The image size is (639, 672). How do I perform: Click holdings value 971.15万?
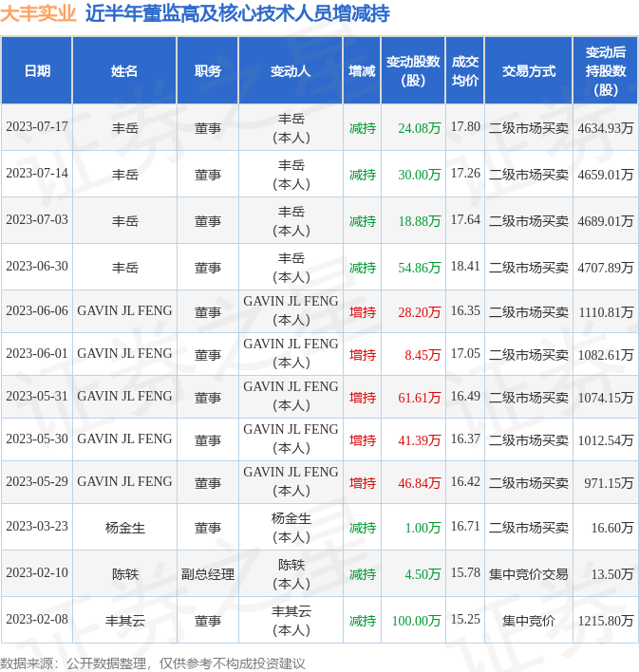(609, 483)
